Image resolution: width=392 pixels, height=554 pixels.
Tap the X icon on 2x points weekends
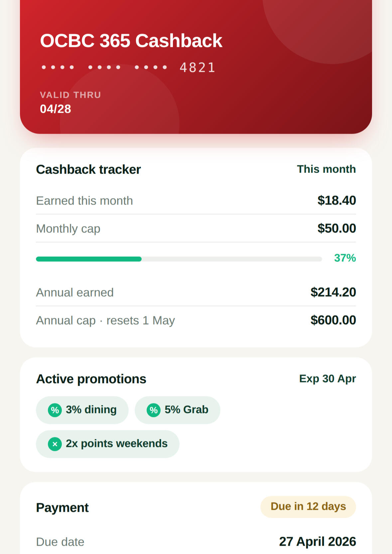[x=55, y=444]
